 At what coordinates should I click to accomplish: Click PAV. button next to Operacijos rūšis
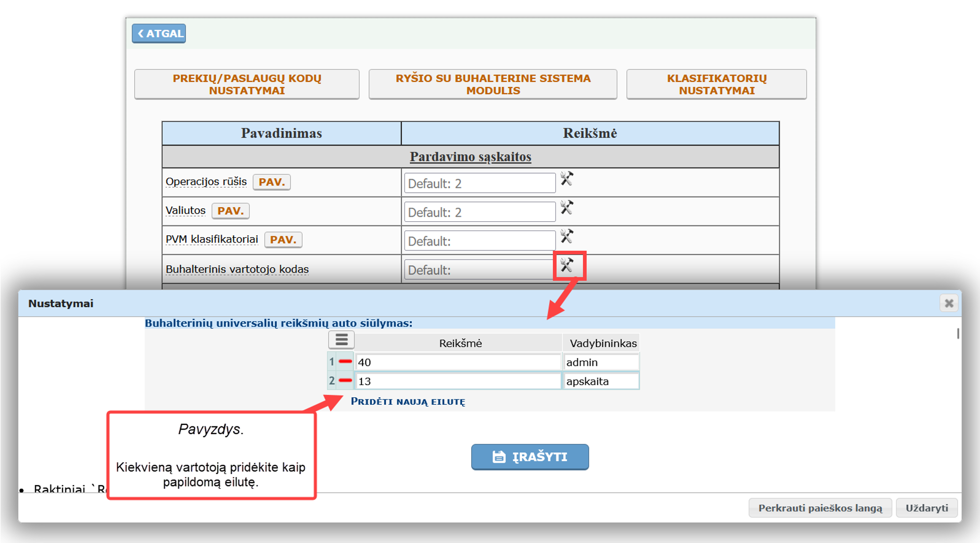point(272,182)
